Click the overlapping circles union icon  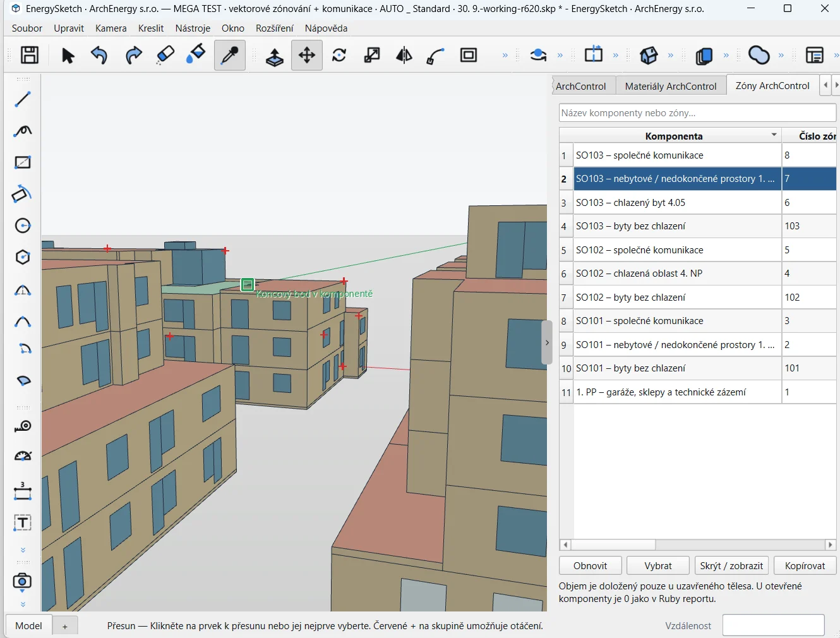tap(759, 56)
